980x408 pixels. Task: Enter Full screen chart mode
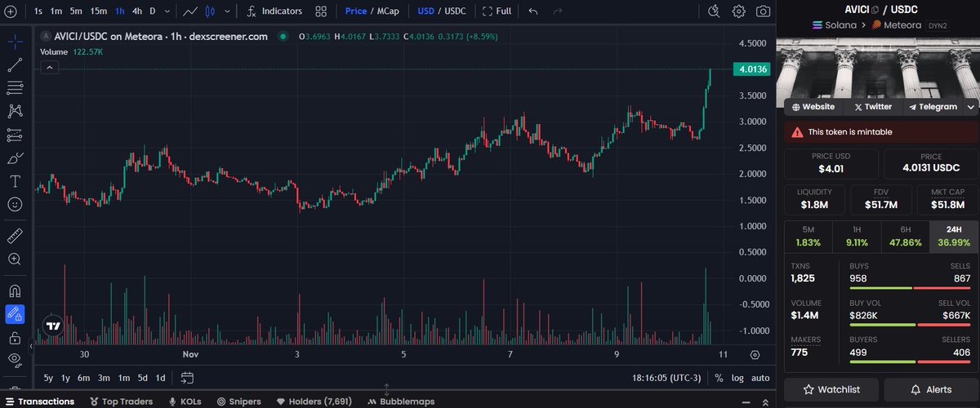[497, 11]
